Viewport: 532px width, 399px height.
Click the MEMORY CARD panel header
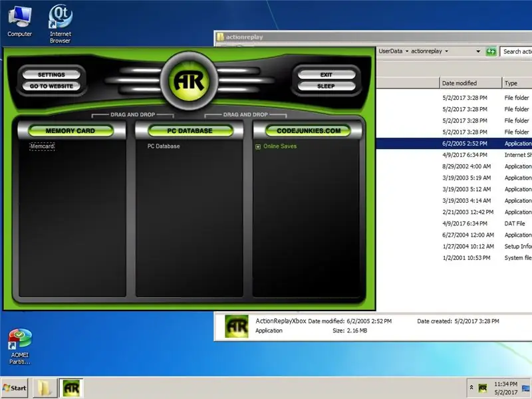pos(70,130)
